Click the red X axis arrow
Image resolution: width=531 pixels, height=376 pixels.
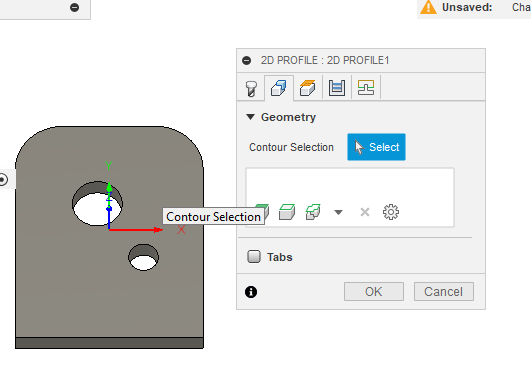click(157, 230)
